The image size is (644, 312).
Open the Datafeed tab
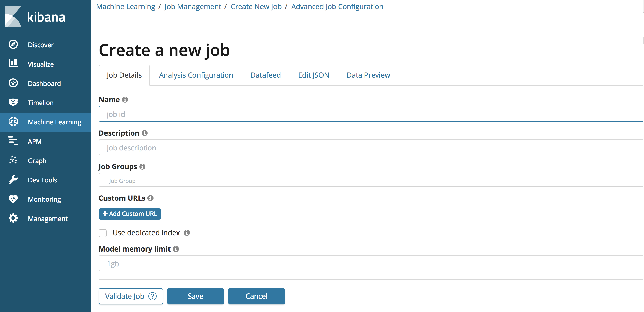[x=265, y=75]
